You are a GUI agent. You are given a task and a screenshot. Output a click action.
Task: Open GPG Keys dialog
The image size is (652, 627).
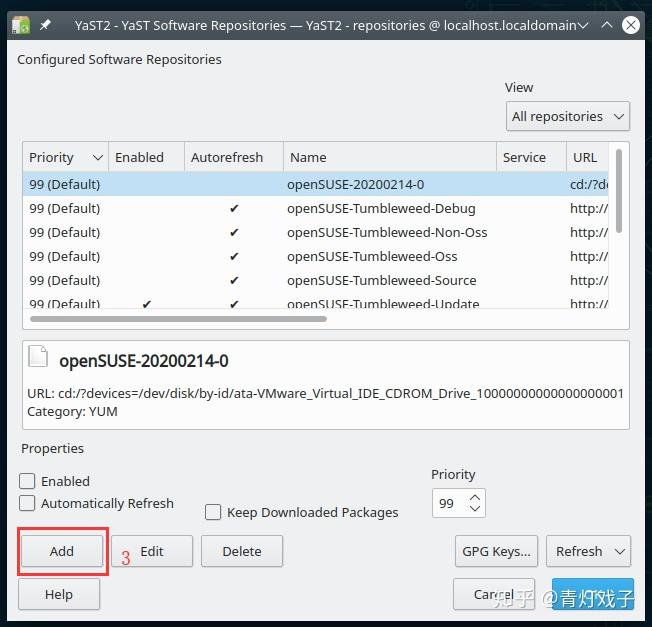(496, 551)
